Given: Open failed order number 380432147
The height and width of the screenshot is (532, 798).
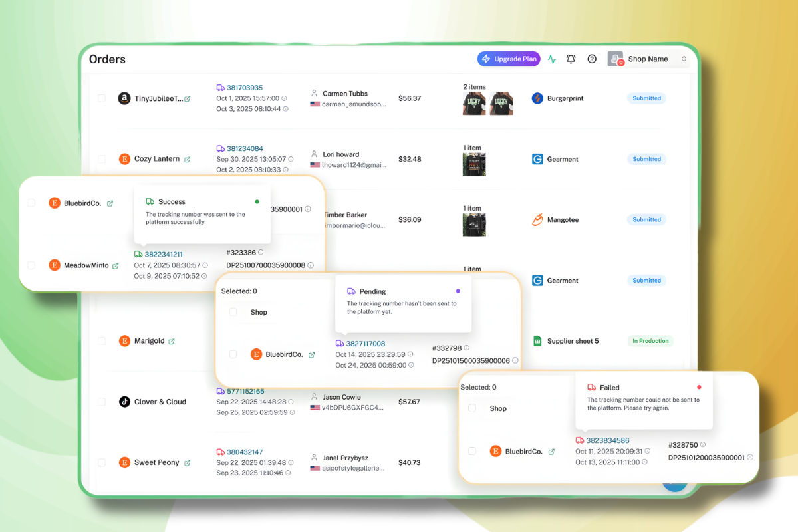Looking at the screenshot, I should coord(245,452).
